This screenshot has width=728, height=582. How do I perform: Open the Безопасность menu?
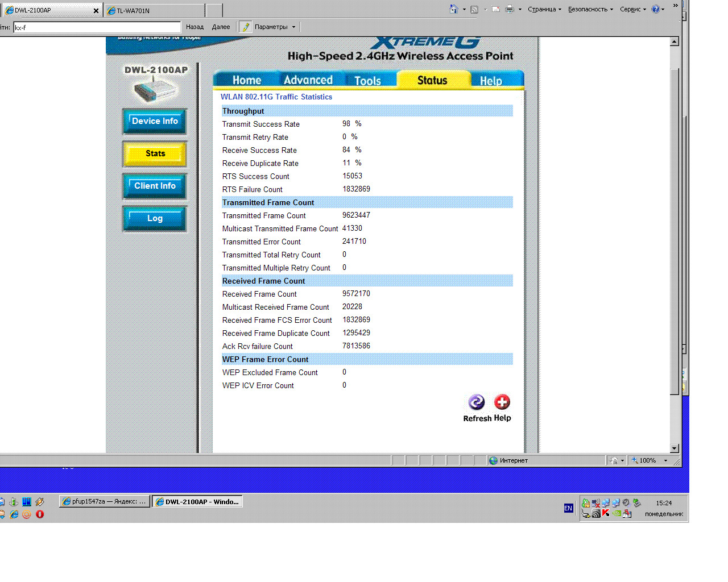pyautogui.click(x=590, y=9)
